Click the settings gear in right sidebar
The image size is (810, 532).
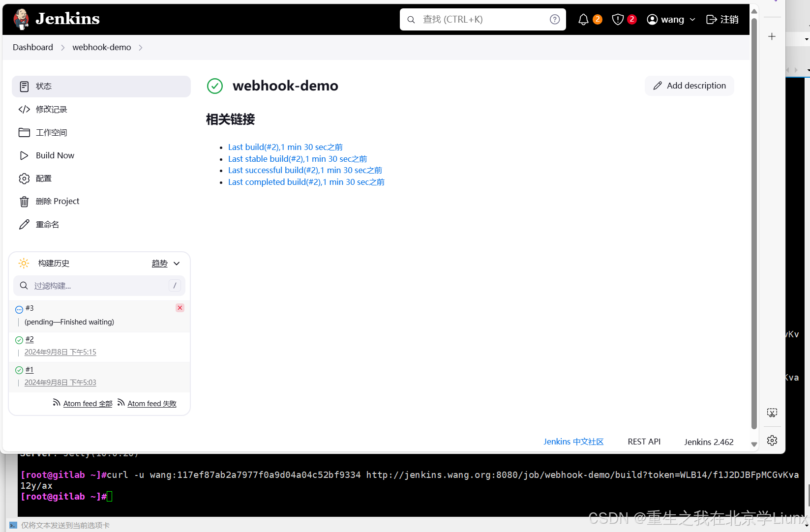tap(772, 441)
